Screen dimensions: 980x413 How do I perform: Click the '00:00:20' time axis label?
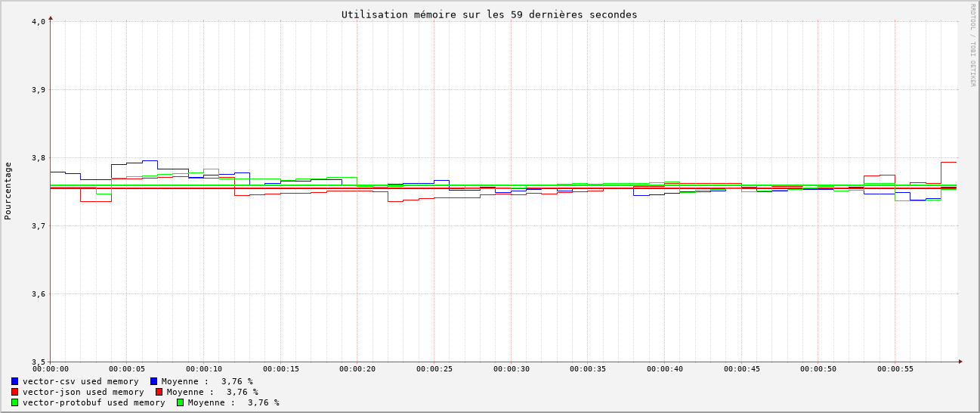point(357,369)
